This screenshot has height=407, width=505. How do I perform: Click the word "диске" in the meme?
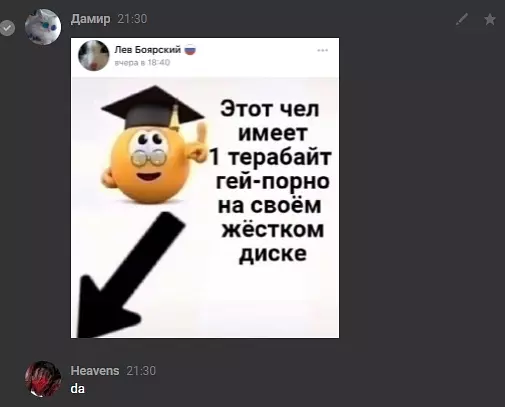(x=273, y=254)
